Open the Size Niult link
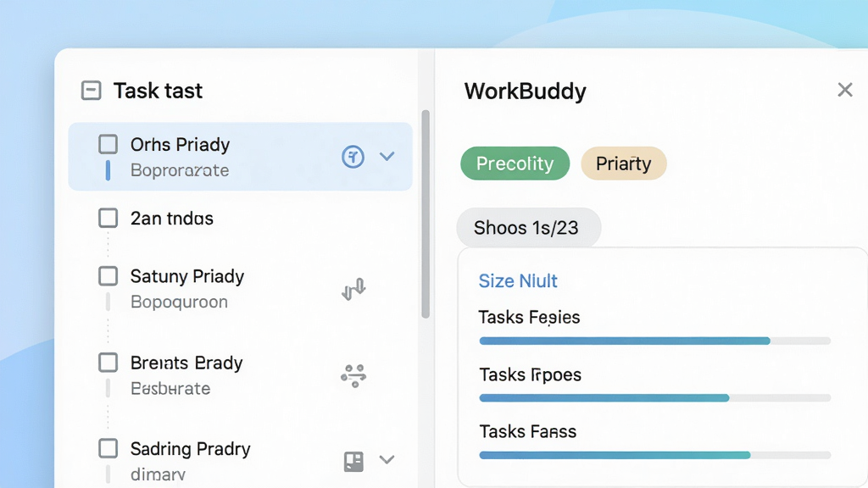 pyautogui.click(x=518, y=281)
